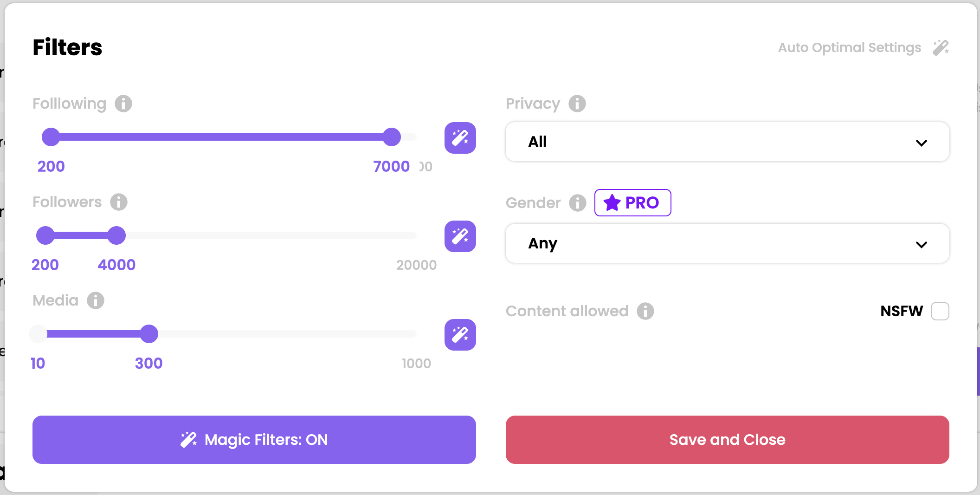Click the Followers slider's 4000 handle
Image resolution: width=980 pixels, height=495 pixels.
point(116,235)
